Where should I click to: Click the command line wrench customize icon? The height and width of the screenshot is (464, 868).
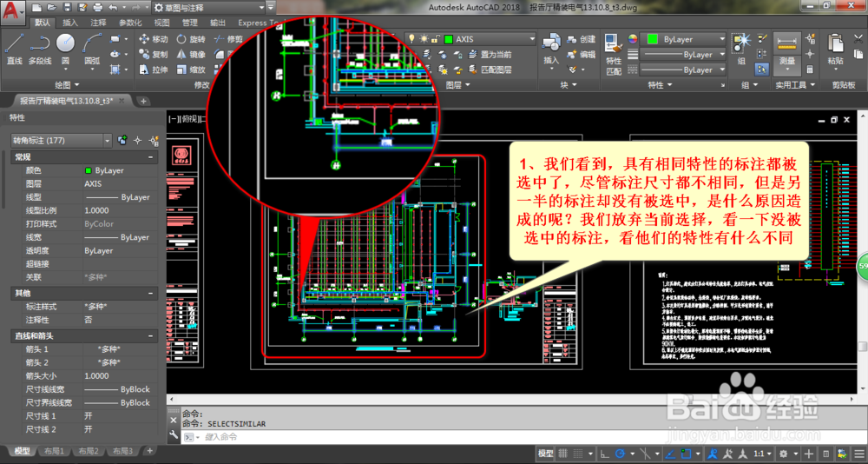[174, 435]
